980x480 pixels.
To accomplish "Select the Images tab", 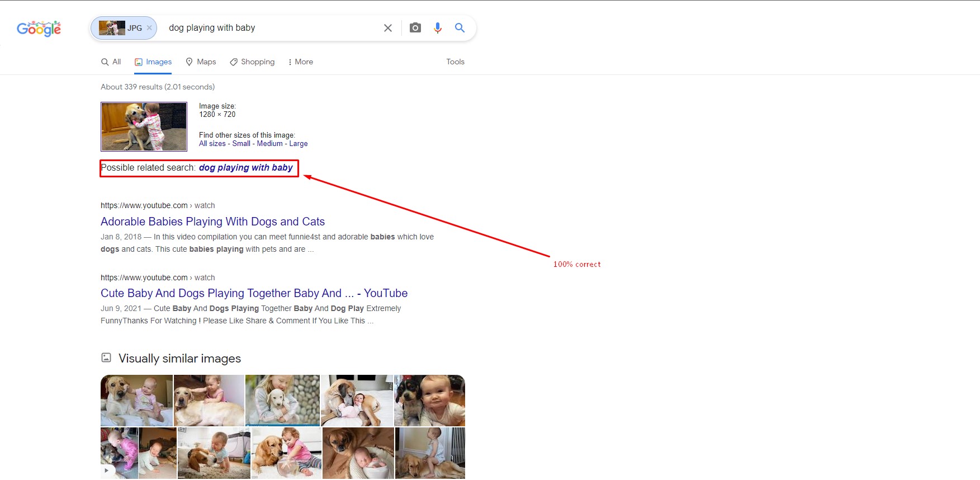I will coord(153,62).
